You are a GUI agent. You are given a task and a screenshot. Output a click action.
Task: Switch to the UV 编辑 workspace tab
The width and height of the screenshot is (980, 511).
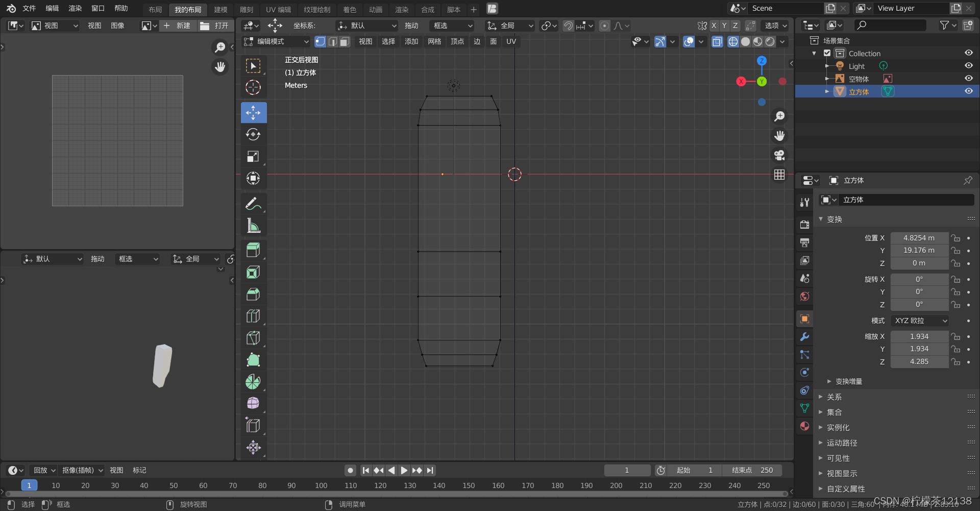coord(279,9)
